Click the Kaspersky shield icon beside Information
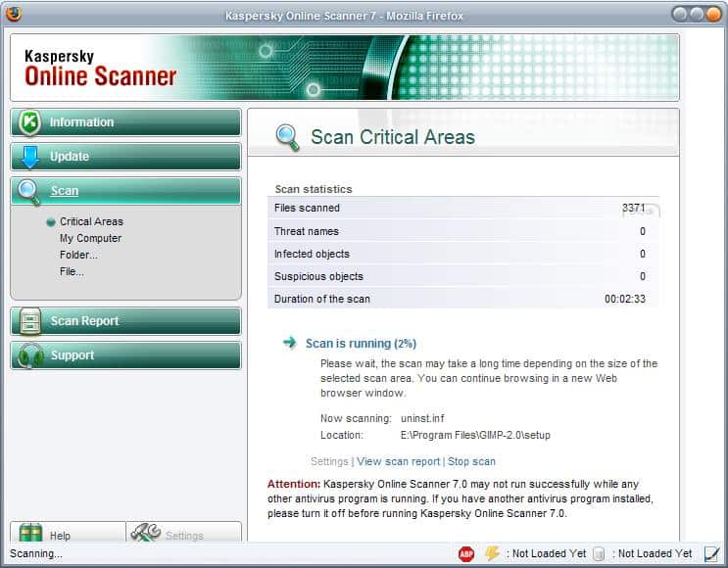 click(x=29, y=122)
